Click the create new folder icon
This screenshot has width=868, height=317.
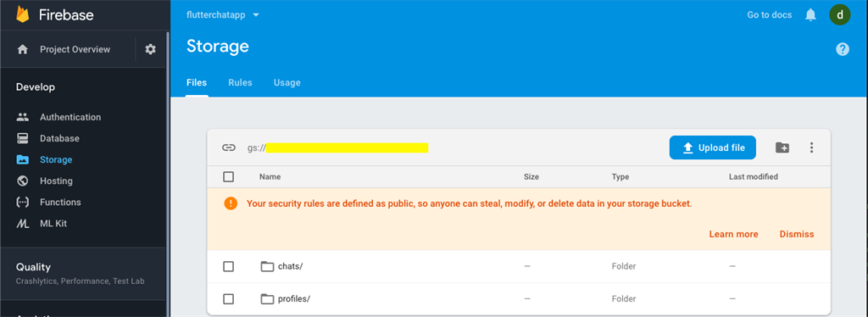[782, 147]
